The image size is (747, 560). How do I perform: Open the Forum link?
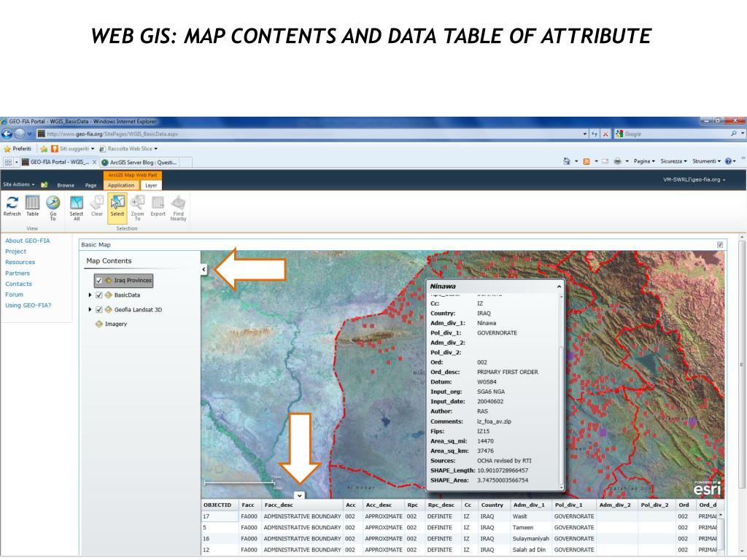coord(15,295)
